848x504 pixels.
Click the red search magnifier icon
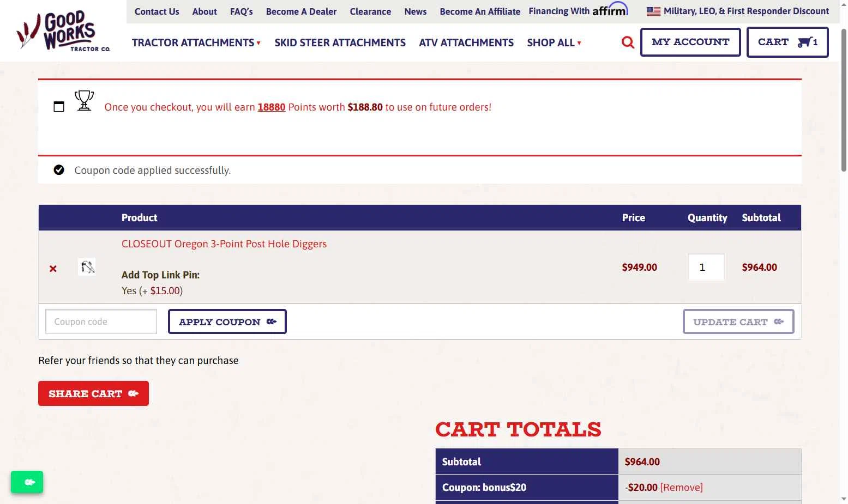[628, 42]
